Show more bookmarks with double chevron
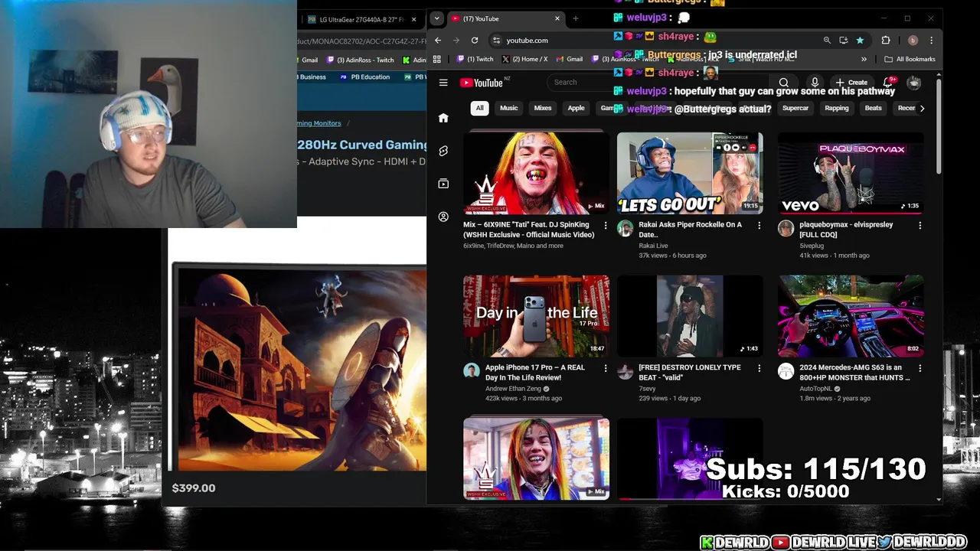This screenshot has width=980, height=551. point(864,59)
